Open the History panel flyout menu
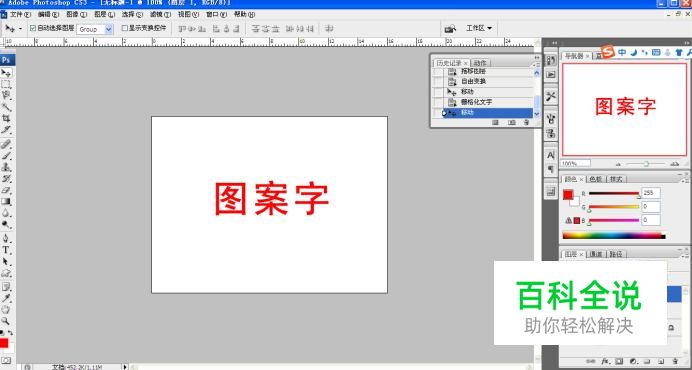Image resolution: width=692 pixels, height=370 pixels. click(536, 64)
